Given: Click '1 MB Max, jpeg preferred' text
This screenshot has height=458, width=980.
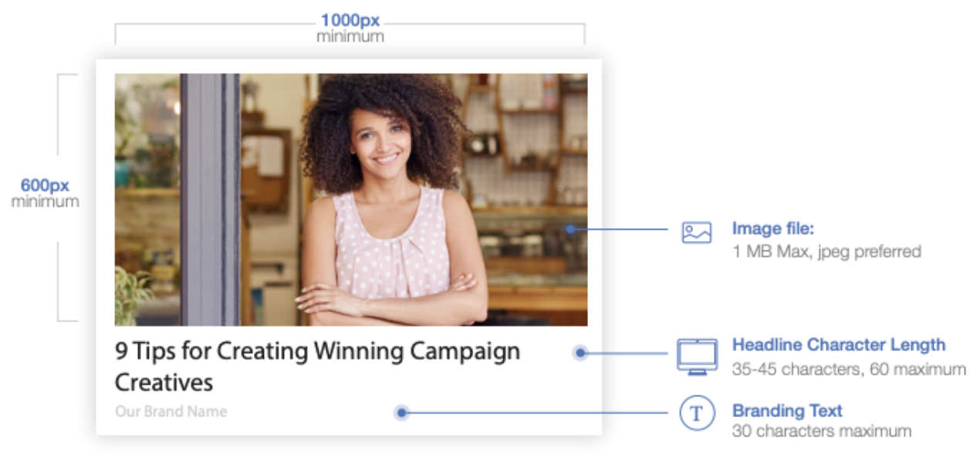Looking at the screenshot, I should (x=826, y=251).
